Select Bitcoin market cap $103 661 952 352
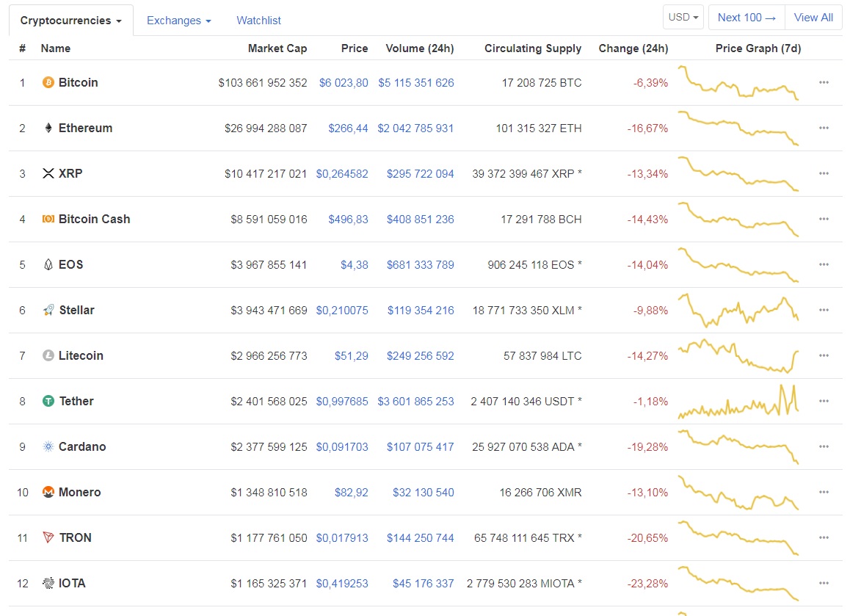 click(x=262, y=83)
